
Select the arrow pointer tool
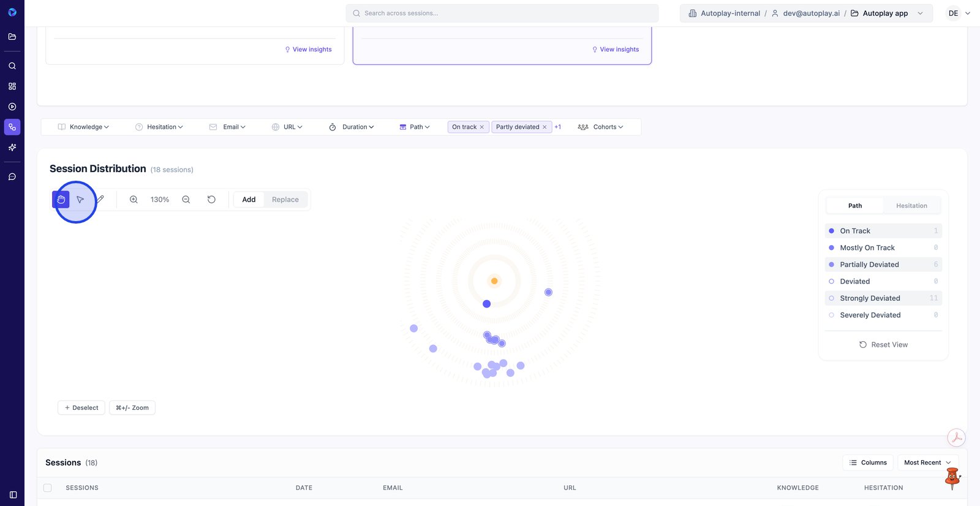point(80,200)
